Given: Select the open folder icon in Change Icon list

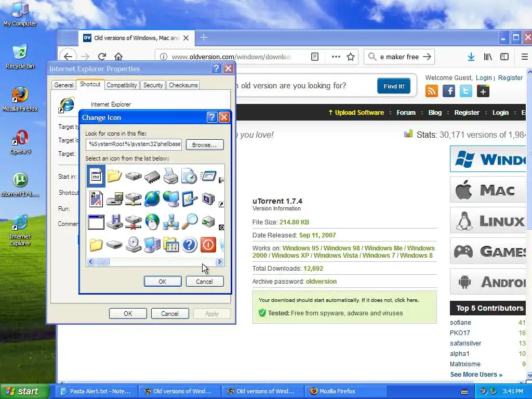Looking at the screenshot, I should (114, 176).
